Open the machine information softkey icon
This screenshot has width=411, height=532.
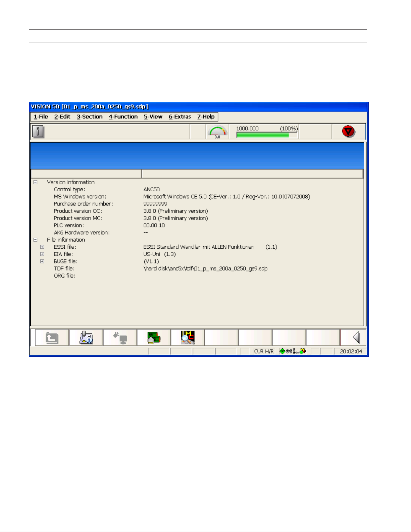tap(86, 338)
